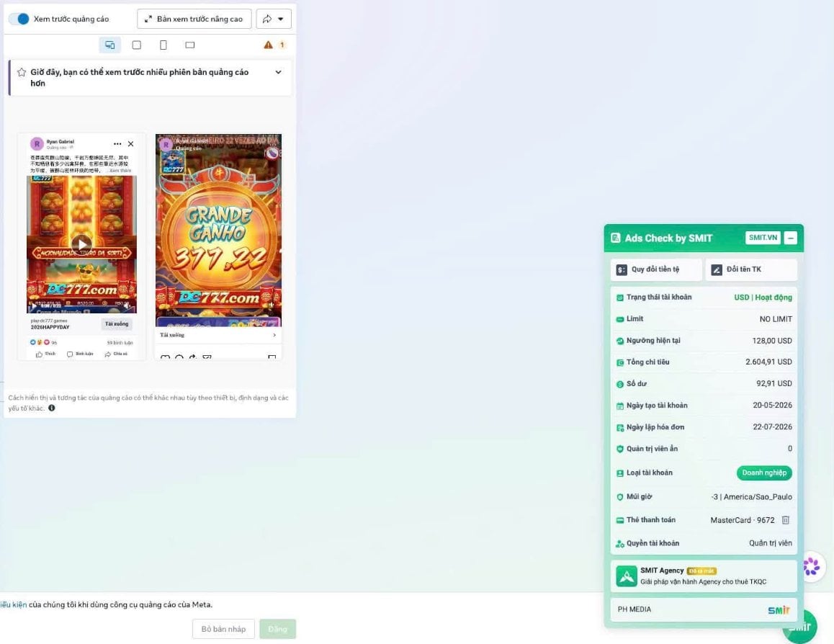Expand the 'Tải xuống' row under story ad
The image size is (834, 644).
pyautogui.click(x=219, y=335)
